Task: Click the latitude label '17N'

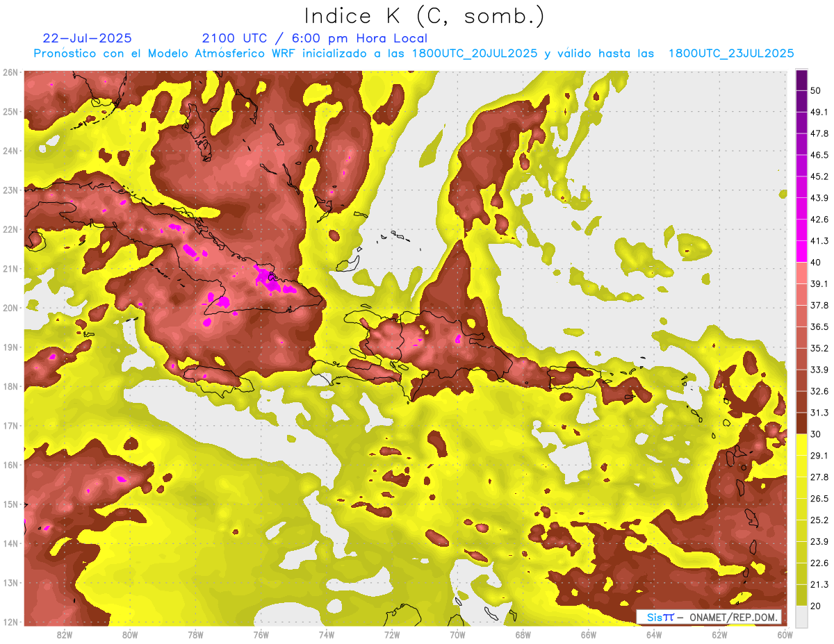Action: pyautogui.click(x=10, y=426)
